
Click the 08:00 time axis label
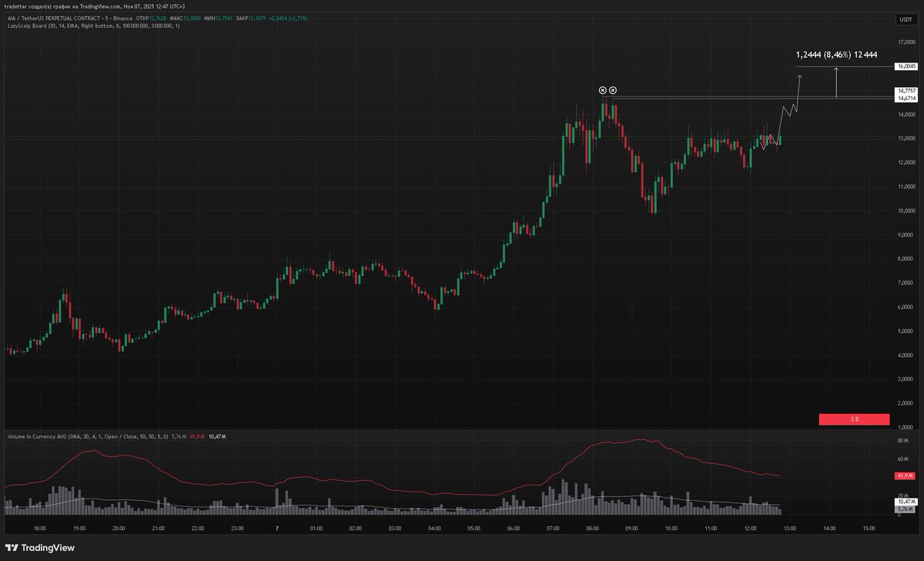[x=592, y=529]
